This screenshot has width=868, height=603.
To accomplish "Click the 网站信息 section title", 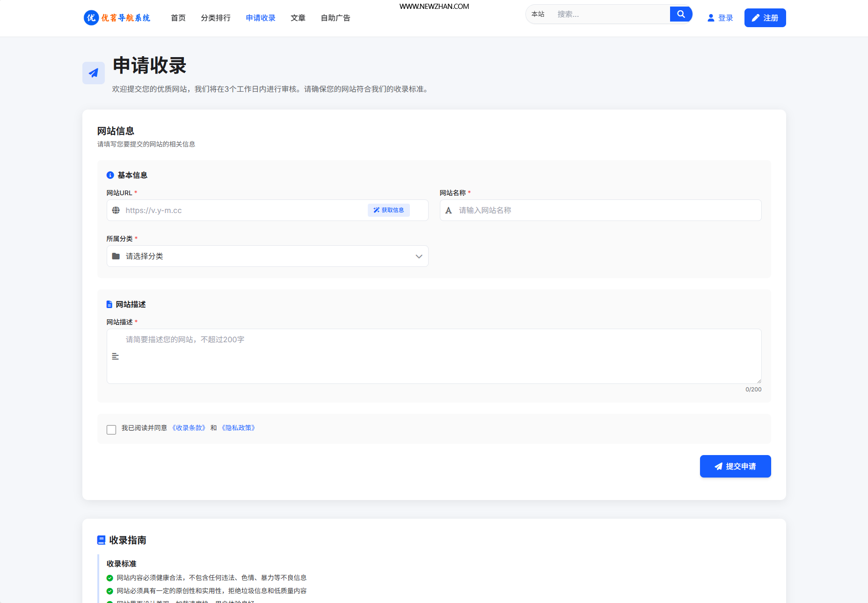I will pyautogui.click(x=116, y=131).
